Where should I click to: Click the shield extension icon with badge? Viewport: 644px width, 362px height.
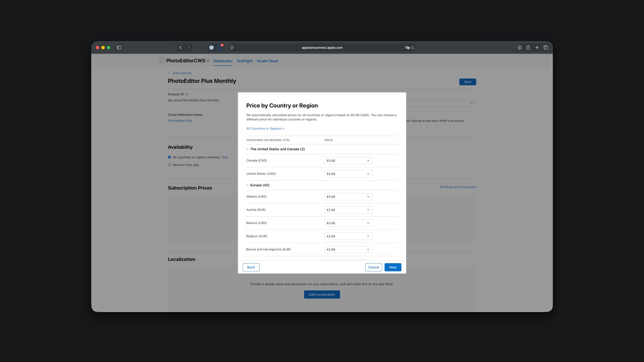coord(220,48)
